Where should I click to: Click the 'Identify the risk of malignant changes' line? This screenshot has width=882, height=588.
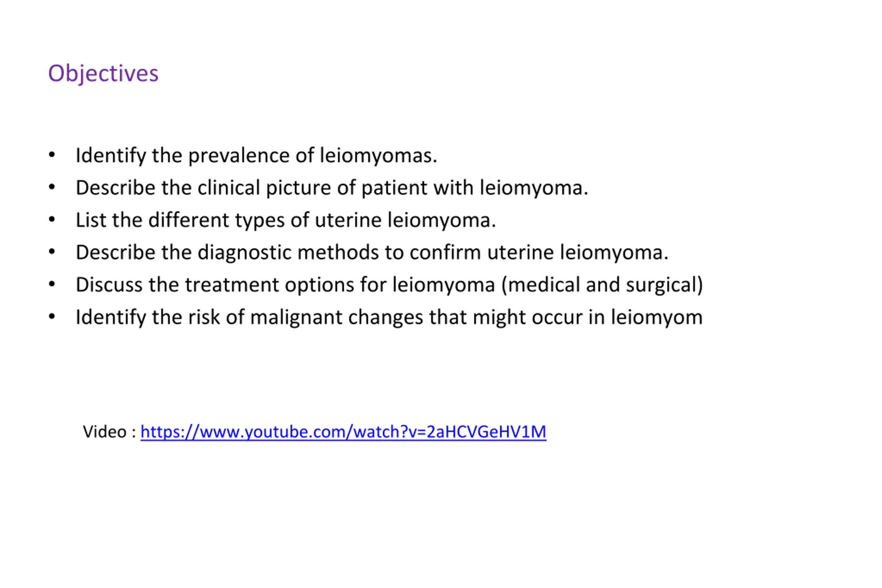[389, 318]
